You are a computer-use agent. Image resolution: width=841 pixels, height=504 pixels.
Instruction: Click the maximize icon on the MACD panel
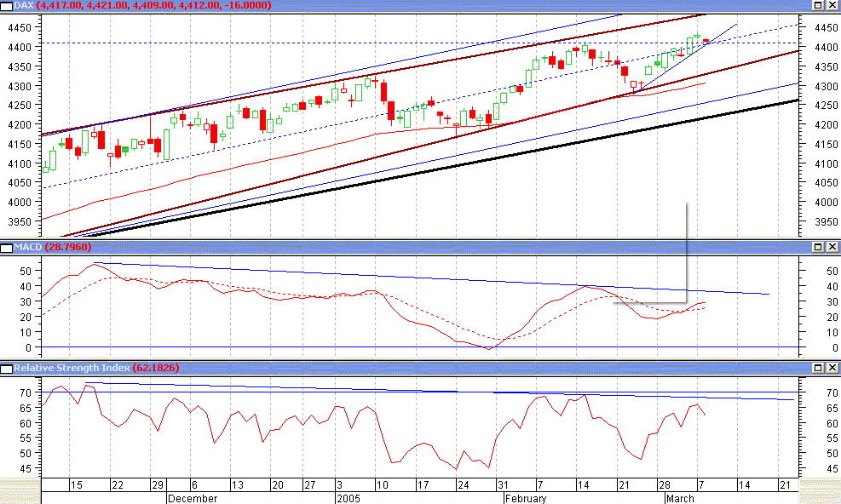pos(819,247)
